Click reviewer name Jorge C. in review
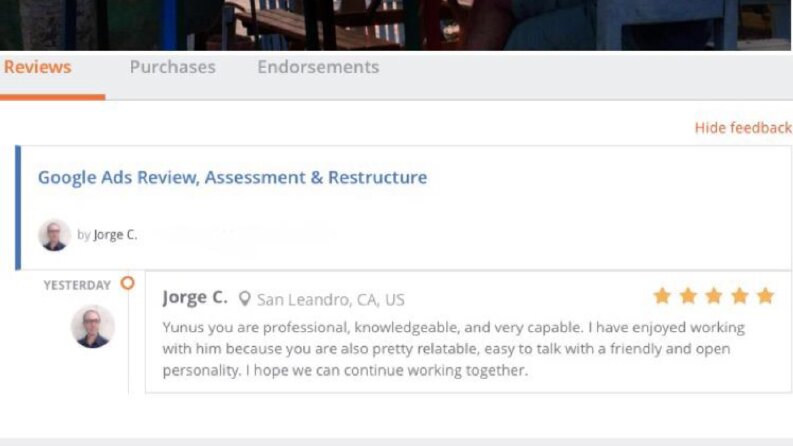Viewport: 793px width, 446px height. click(x=195, y=297)
